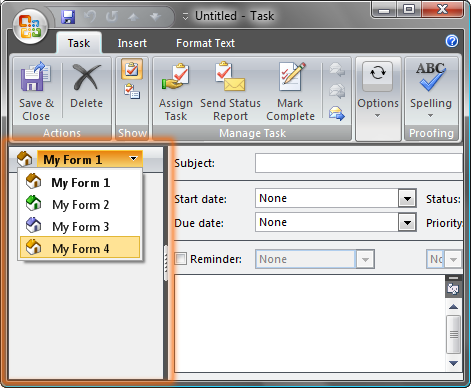Open Help with the question mark icon
The width and height of the screenshot is (471, 388).
tap(452, 41)
